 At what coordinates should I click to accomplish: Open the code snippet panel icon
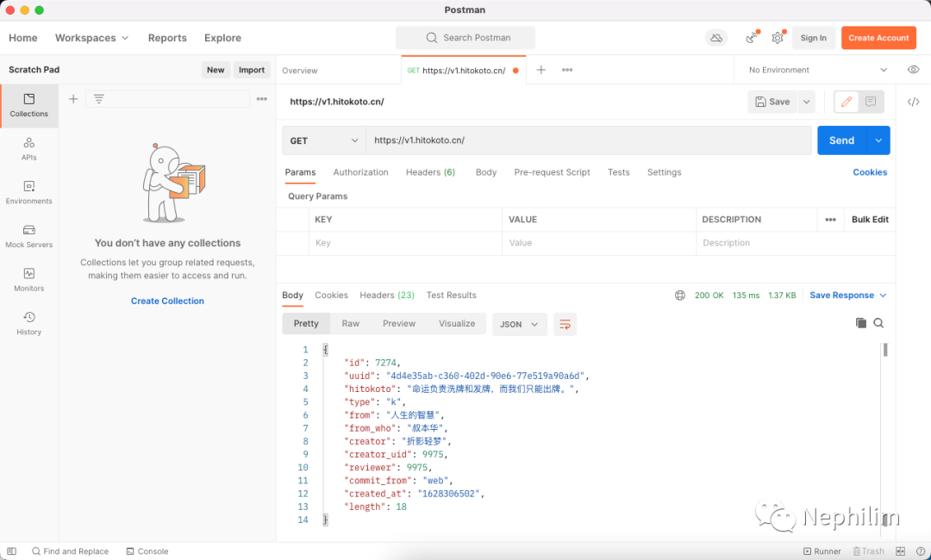point(913,102)
